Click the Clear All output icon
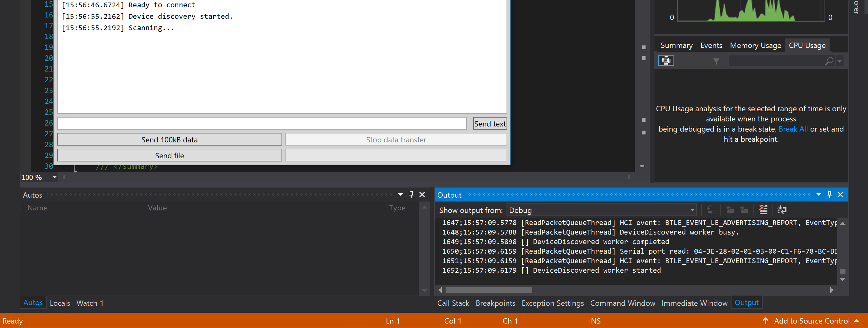868x328 pixels. pos(763,210)
